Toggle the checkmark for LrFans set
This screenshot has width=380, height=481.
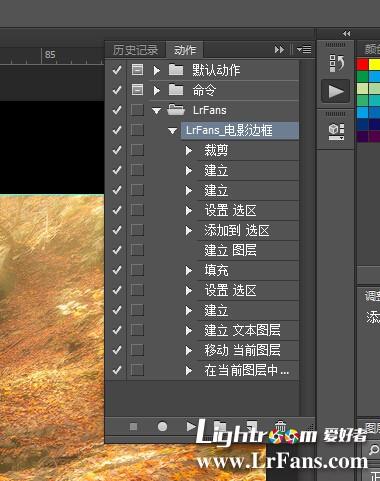[117, 110]
